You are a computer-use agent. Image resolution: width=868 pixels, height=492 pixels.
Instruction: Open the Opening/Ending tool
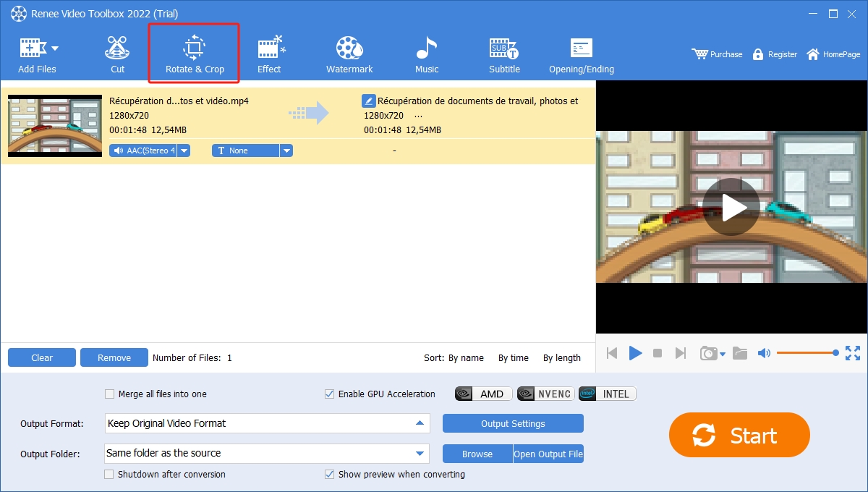coord(581,52)
